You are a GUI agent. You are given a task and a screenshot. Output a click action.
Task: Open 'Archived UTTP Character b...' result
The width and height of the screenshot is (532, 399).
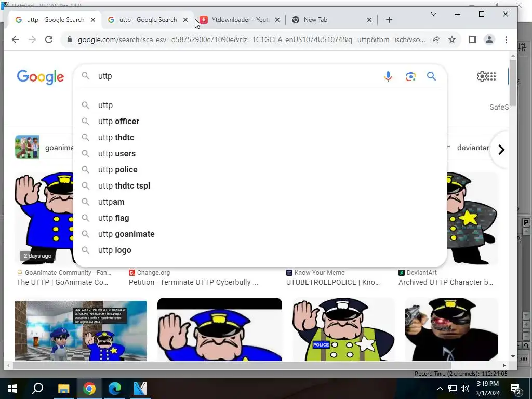coord(445,282)
